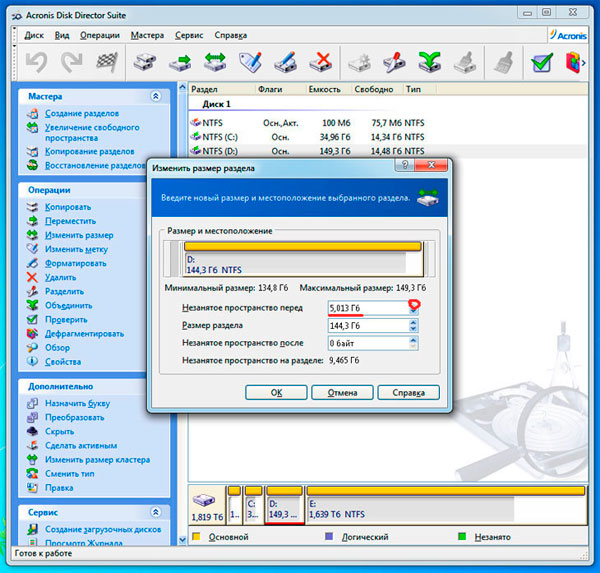Image resolution: width=600 pixels, height=573 pixels.
Task: Click magnifier icon beside Обзор
Action: (33, 348)
